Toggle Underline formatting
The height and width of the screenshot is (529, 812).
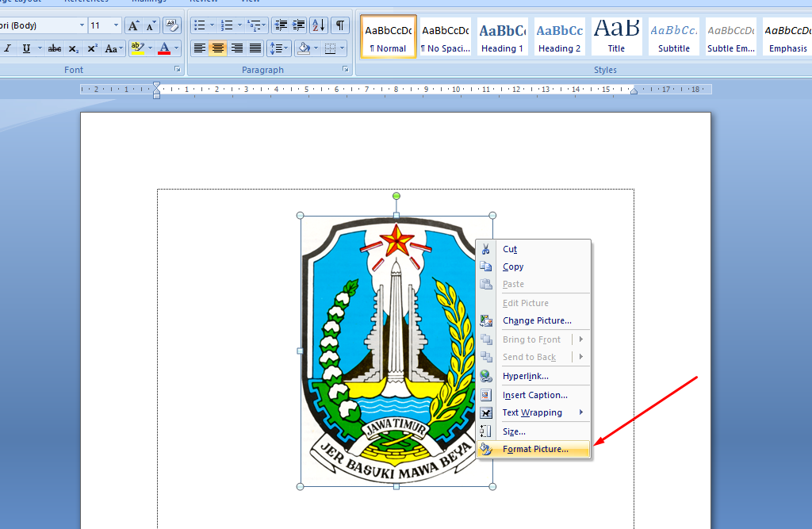[x=26, y=48]
